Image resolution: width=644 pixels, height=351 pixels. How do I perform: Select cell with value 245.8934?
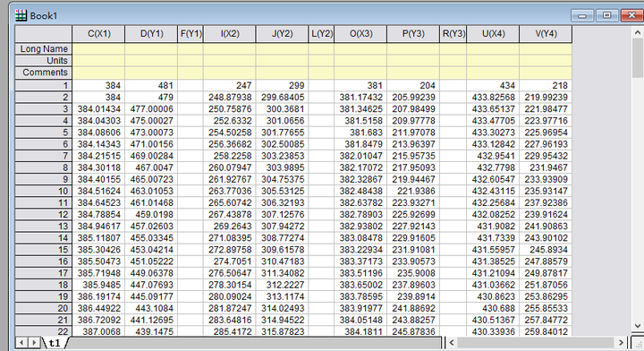(x=546, y=250)
